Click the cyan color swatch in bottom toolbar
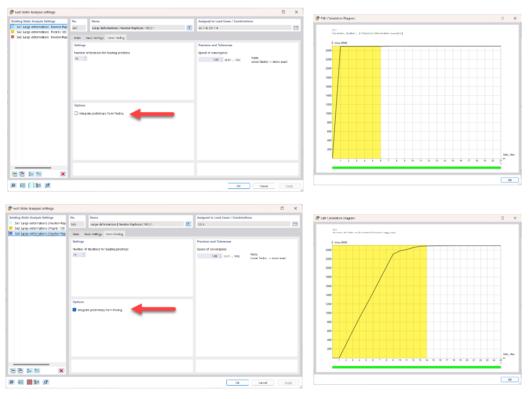The height and width of the screenshot is (399, 532). pyautogui.click(x=31, y=185)
